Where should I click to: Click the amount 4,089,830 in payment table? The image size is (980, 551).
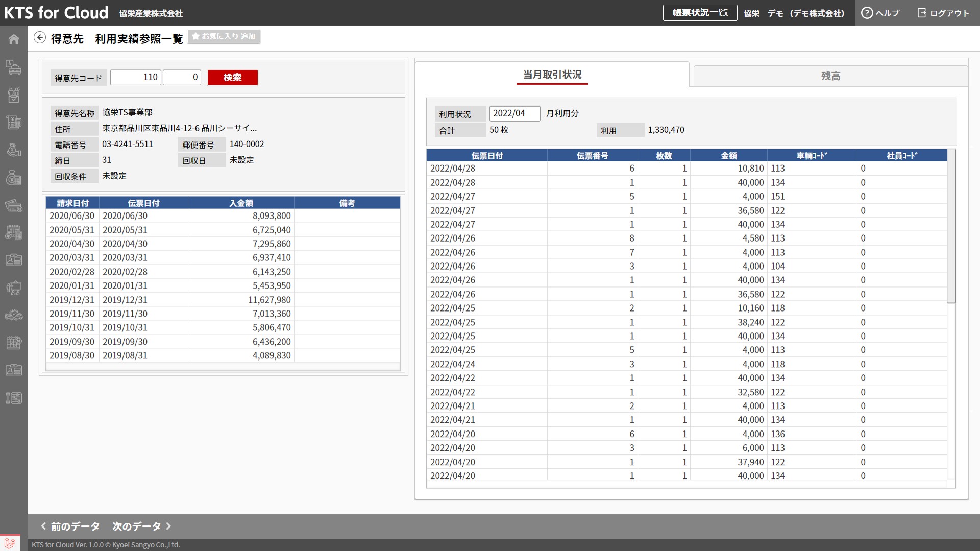272,355
